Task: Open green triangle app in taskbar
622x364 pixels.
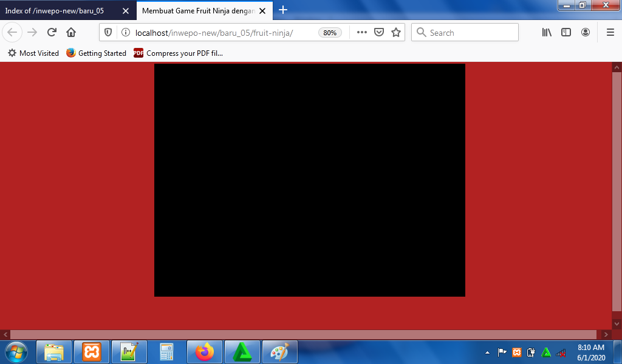Action: click(x=242, y=352)
